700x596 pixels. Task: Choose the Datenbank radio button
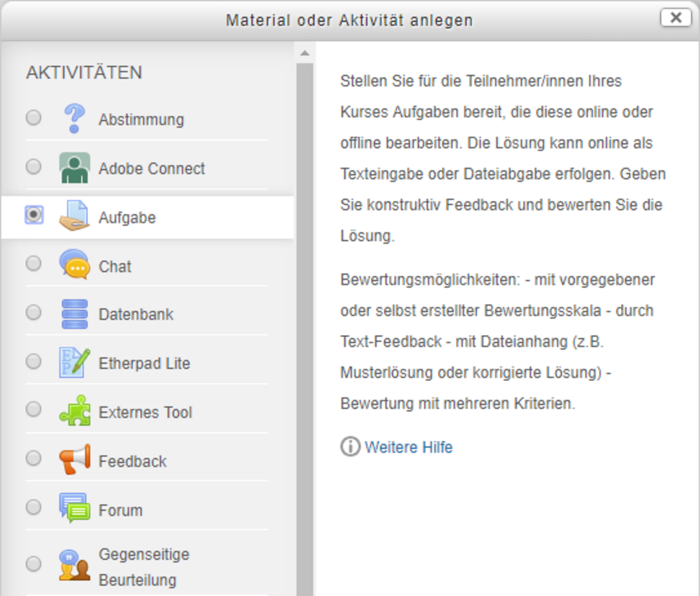[34, 312]
